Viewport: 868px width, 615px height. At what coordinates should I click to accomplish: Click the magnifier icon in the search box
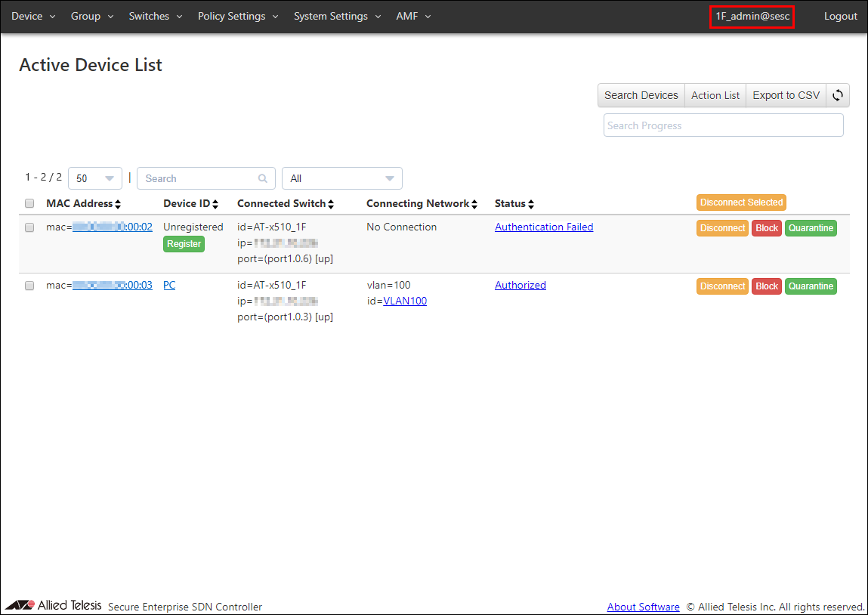click(x=263, y=179)
